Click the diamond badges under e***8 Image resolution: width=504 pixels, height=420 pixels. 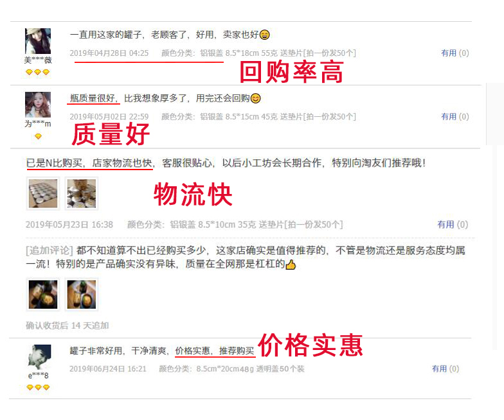coord(38,388)
